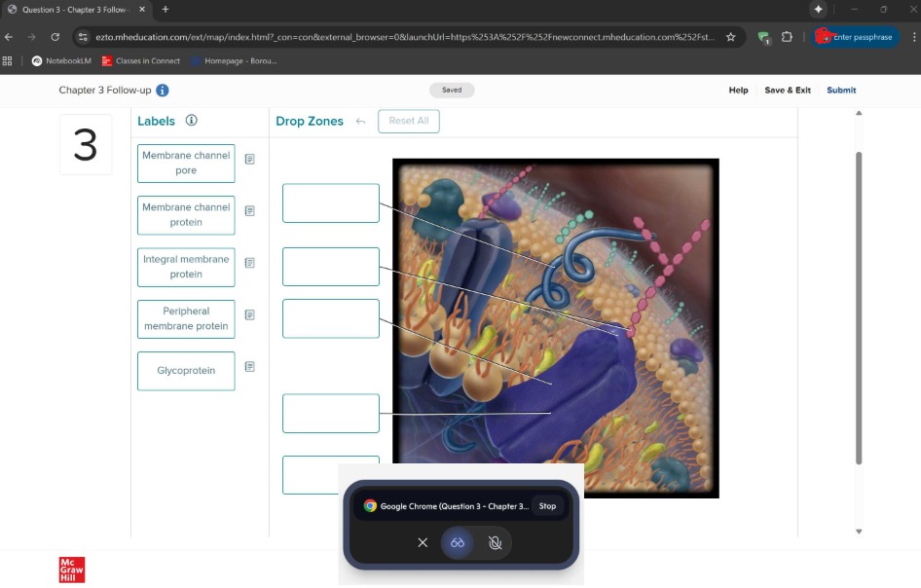Click the Gemini sparkle icon in the tab strip
Screen dimensions: 921x588
[x=818, y=9]
